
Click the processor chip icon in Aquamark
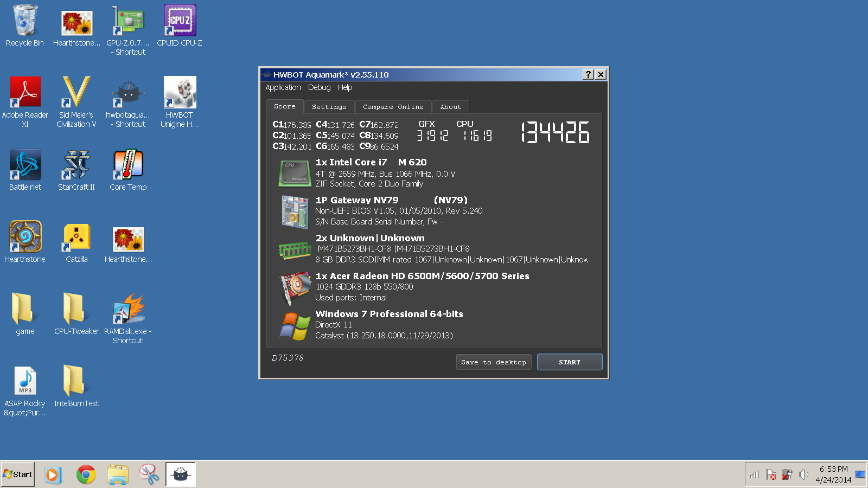(295, 173)
